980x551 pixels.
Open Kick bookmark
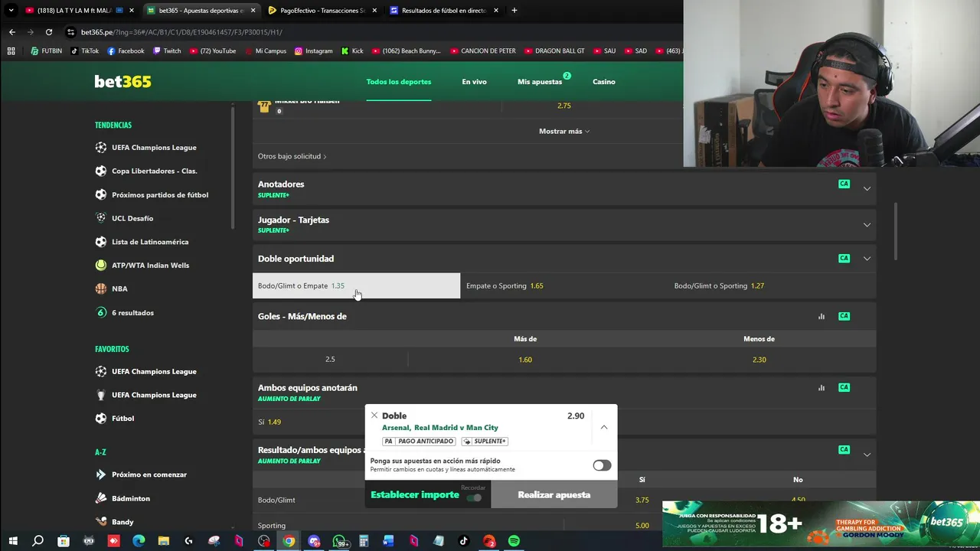352,51
